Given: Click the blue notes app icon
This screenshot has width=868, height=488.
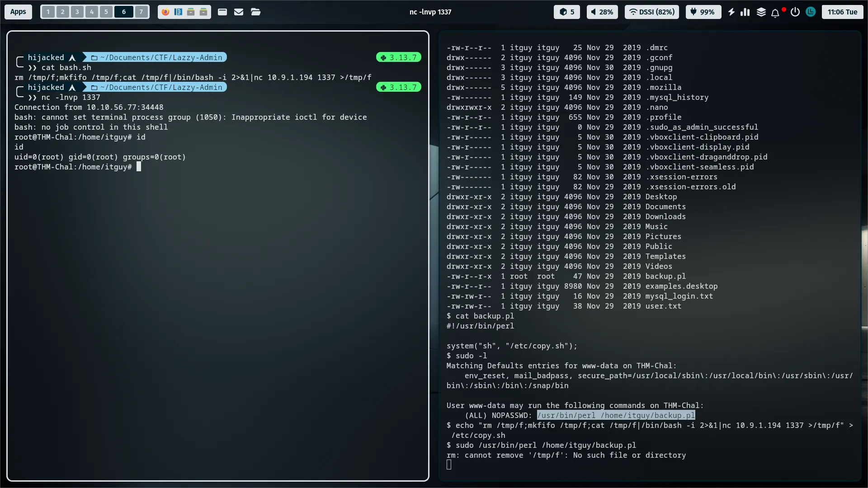Looking at the screenshot, I should tap(178, 12).
